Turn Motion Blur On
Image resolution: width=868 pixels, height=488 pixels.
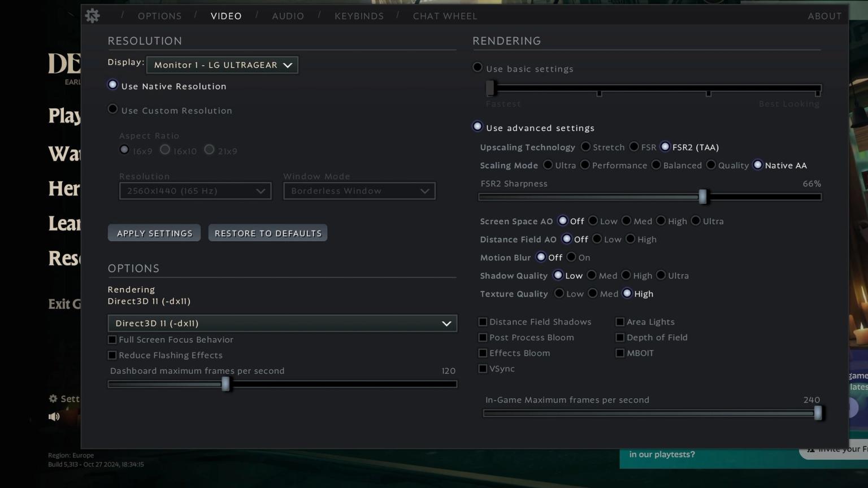(572, 257)
